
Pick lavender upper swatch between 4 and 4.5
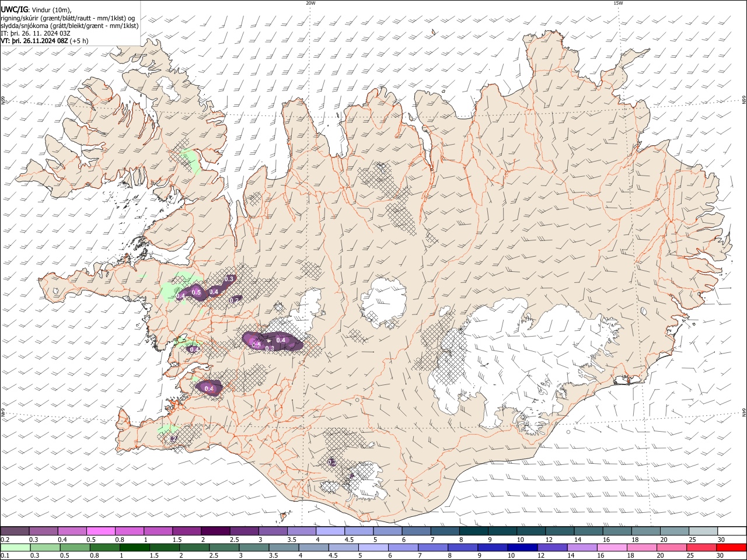(330, 531)
